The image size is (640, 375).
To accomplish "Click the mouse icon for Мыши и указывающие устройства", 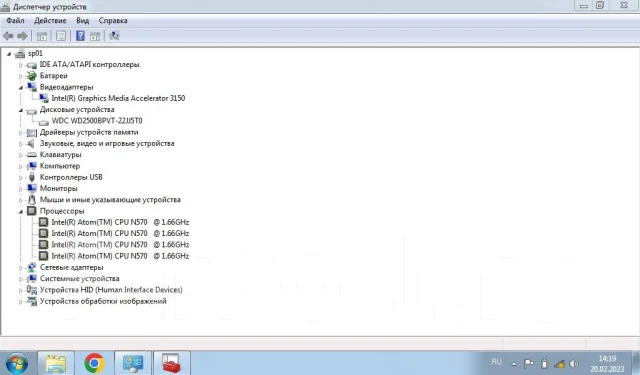I will tap(31, 200).
